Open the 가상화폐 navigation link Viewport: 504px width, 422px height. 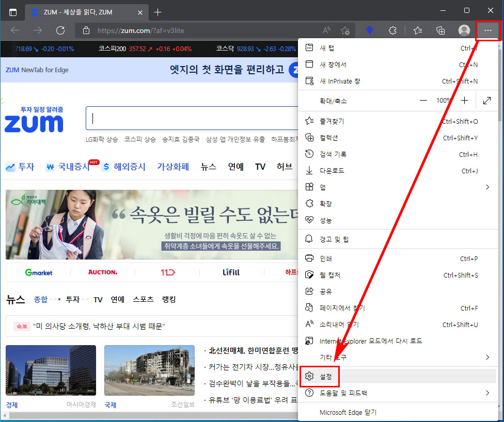point(173,167)
